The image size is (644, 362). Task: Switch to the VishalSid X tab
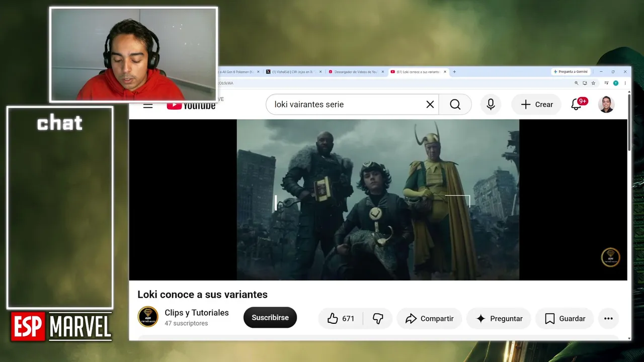(294, 72)
